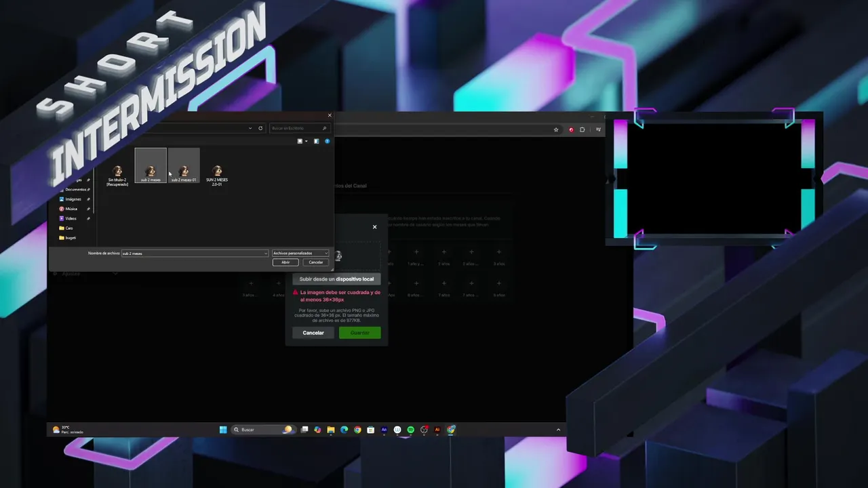Screen dimensions: 868x488
Task: Open the Windows Start menu
Action: [223, 430]
